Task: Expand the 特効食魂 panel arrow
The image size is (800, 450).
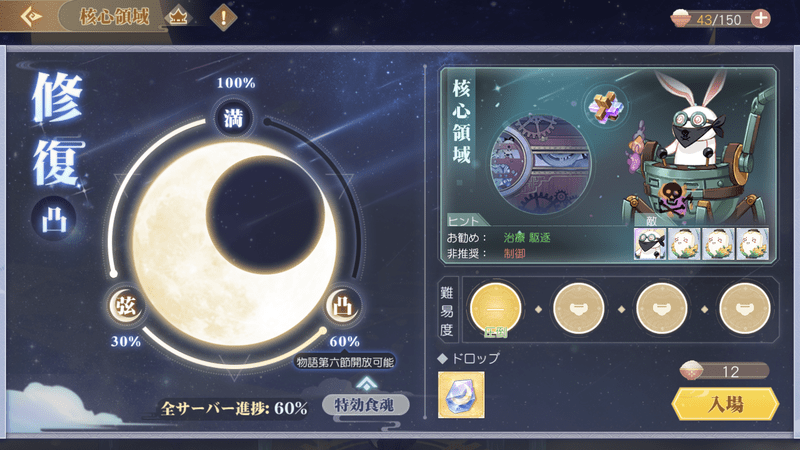Action: [x=366, y=383]
